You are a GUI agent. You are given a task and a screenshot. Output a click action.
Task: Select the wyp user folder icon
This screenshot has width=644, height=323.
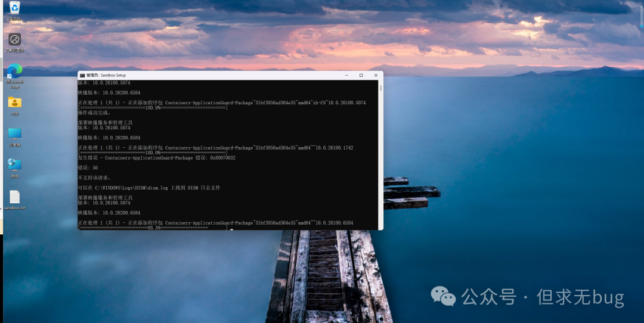coord(15,103)
